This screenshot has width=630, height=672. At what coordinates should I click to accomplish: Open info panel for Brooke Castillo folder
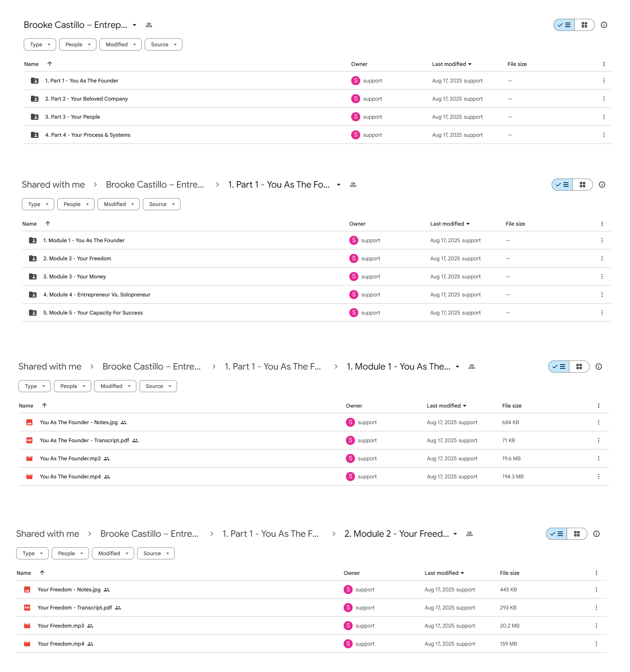coord(604,25)
